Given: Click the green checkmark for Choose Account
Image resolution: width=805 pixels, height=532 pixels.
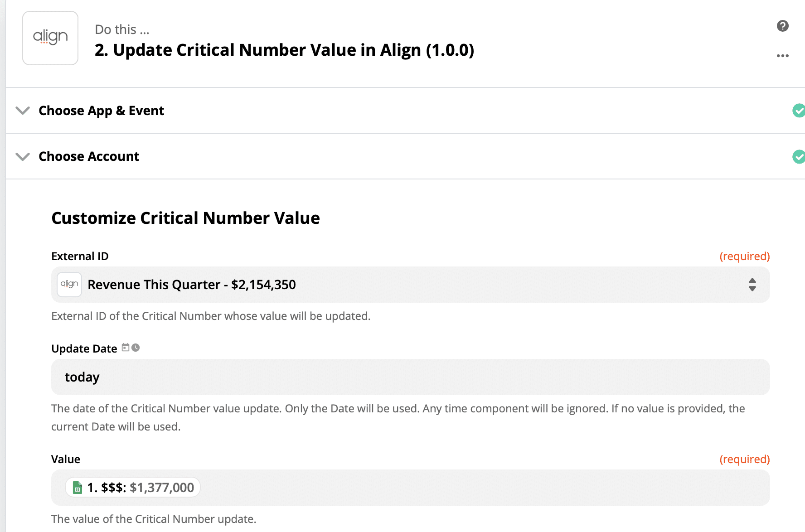Looking at the screenshot, I should 798,156.
